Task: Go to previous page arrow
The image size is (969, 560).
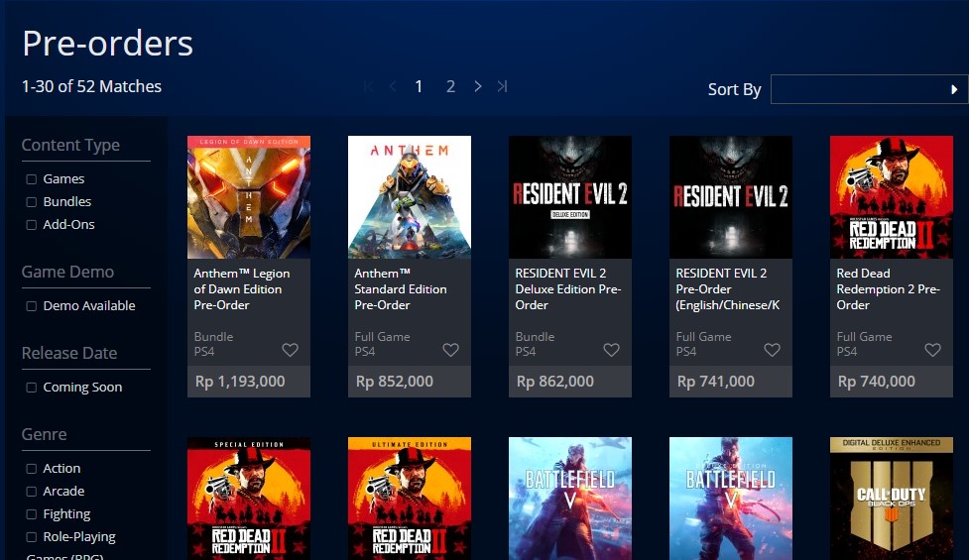Action: click(393, 86)
